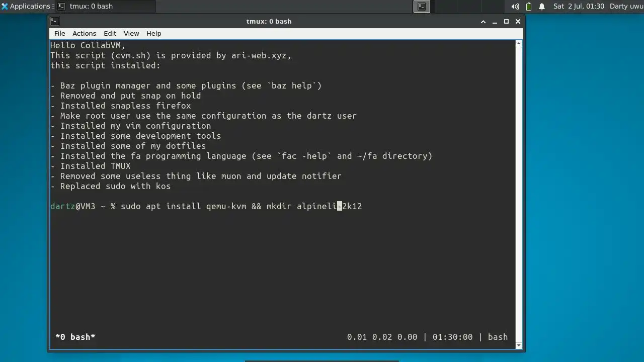Click the 'dartz@VM3' shell prompt
Viewport: 644px width, 362px height.
coord(72,206)
